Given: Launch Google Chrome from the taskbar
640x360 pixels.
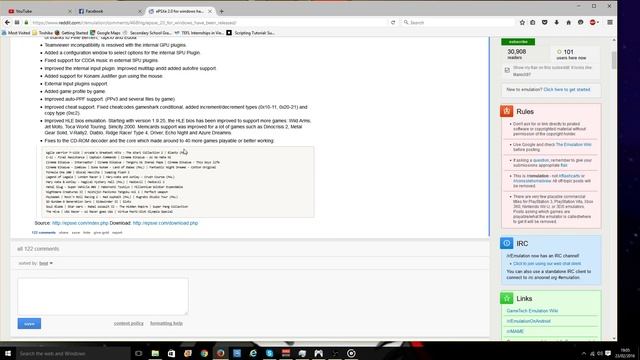Looking at the screenshot, I should pyautogui.click(x=204, y=353).
